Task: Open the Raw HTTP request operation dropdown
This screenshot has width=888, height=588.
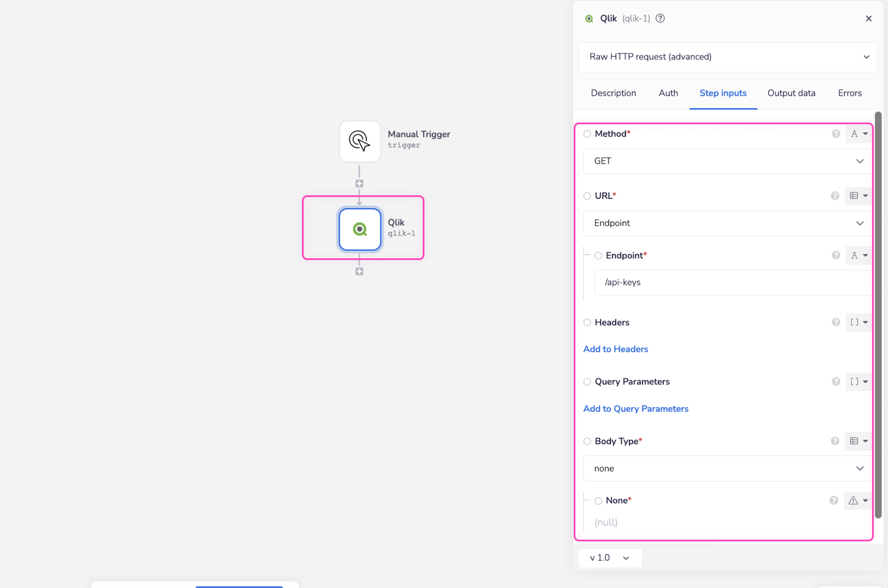Action: [x=728, y=57]
